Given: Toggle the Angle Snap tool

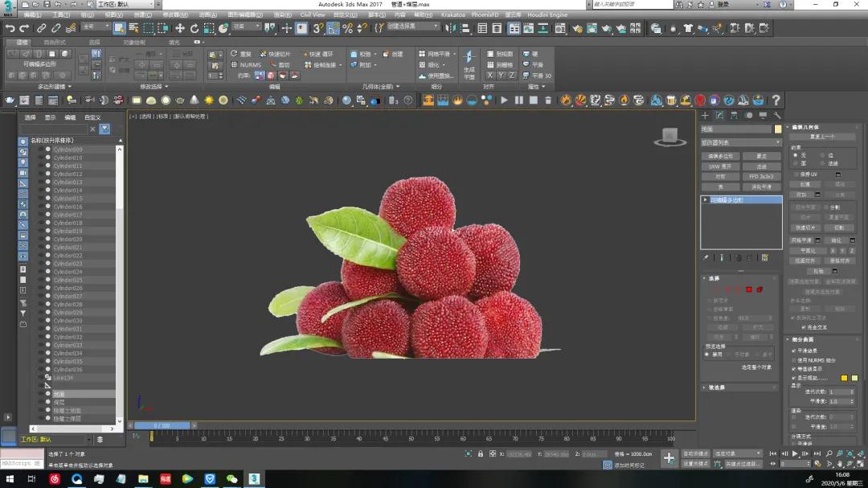Looking at the screenshot, I should [x=333, y=28].
